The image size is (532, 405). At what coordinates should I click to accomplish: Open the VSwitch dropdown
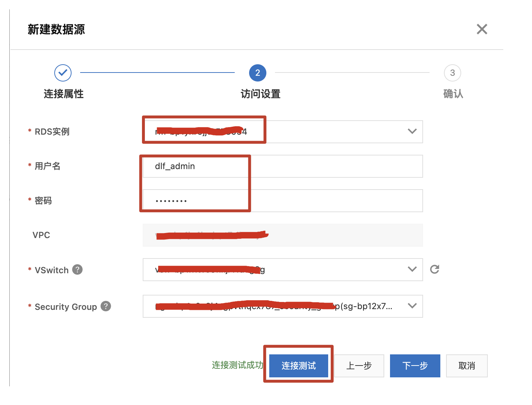pyautogui.click(x=283, y=270)
